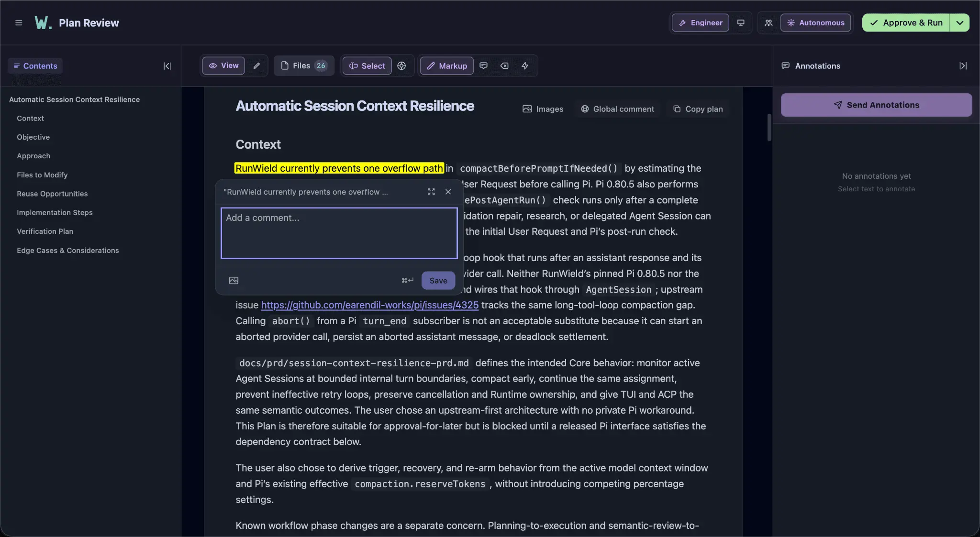
Task: Jump to Implementation Steps section
Action: tap(55, 212)
